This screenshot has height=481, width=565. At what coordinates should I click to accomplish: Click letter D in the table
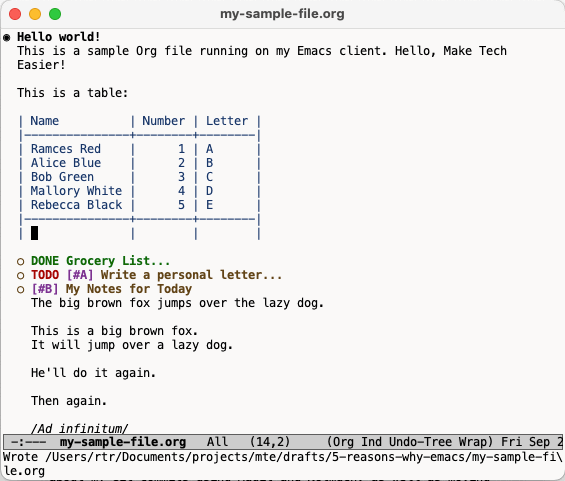coord(209,191)
